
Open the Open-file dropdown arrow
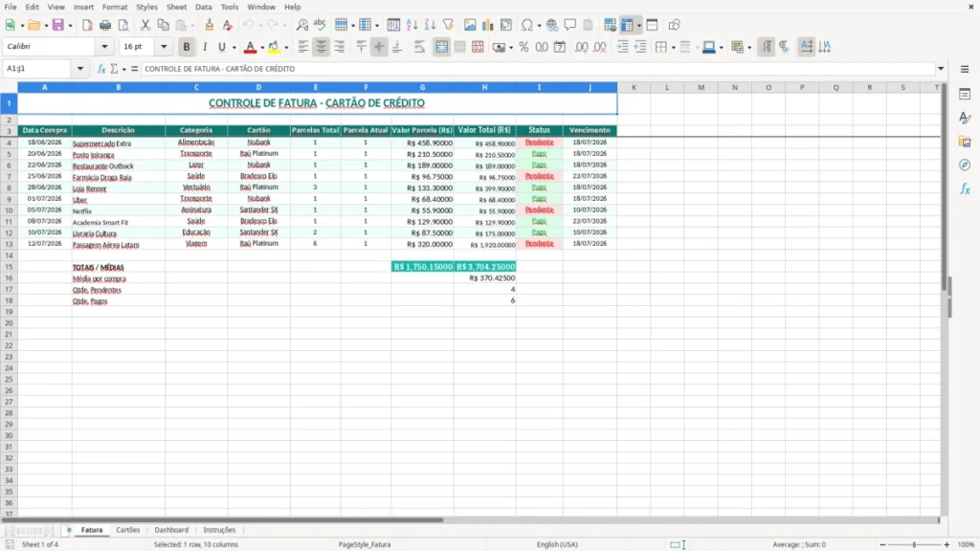tap(46, 25)
